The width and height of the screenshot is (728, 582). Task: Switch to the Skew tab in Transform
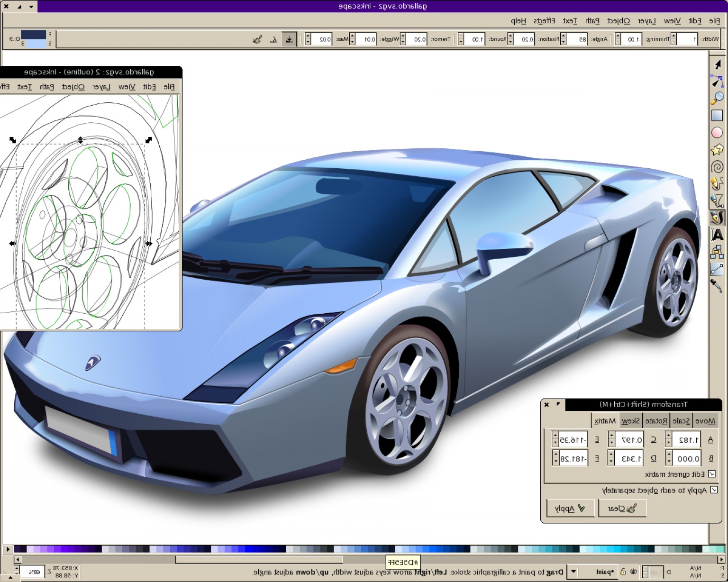(630, 421)
